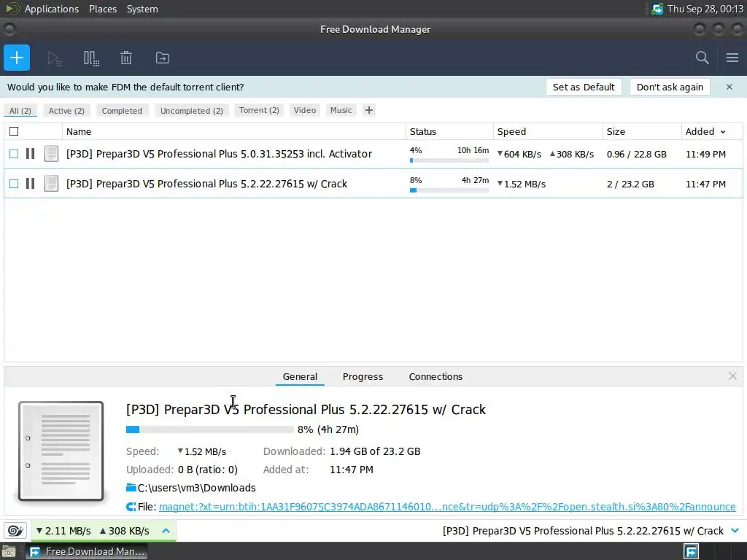The image size is (747, 560).
Task: Click the large document thumbnail in details
Action: (61, 451)
